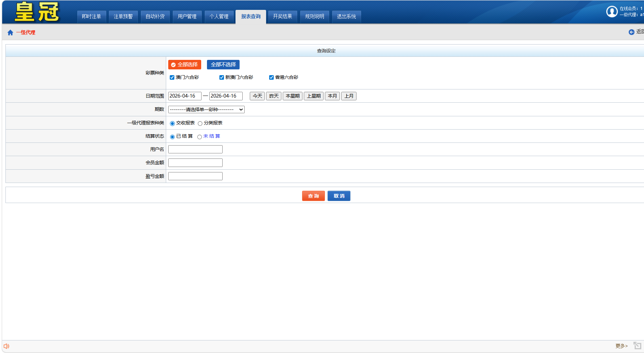Click the back arrow icon
Image resolution: width=644 pixels, height=353 pixels.
631,32
